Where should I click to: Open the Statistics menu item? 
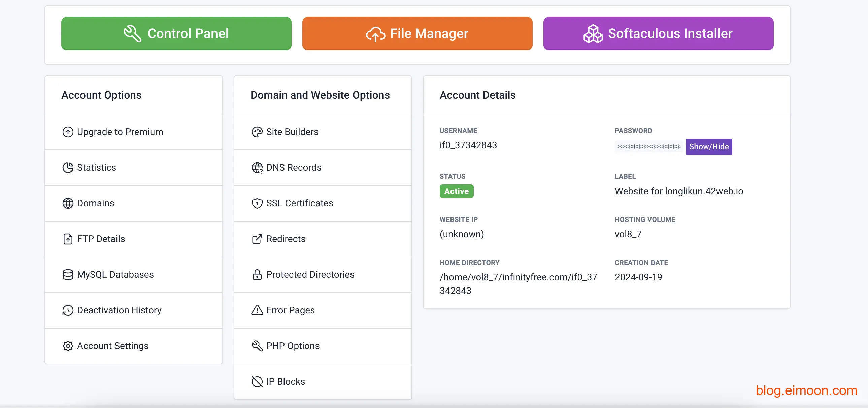tap(96, 167)
